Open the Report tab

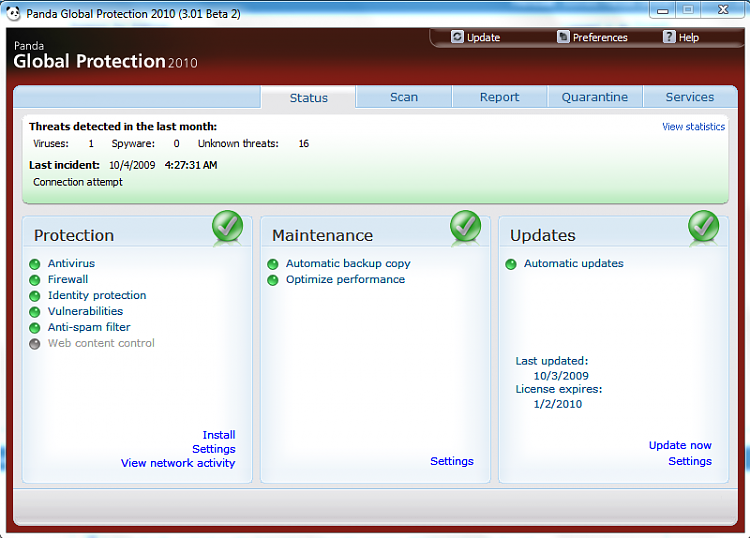coord(499,97)
